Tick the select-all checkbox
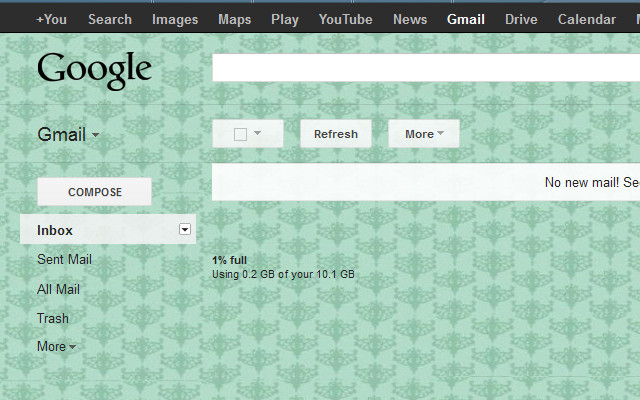The height and width of the screenshot is (400, 640). point(240,134)
